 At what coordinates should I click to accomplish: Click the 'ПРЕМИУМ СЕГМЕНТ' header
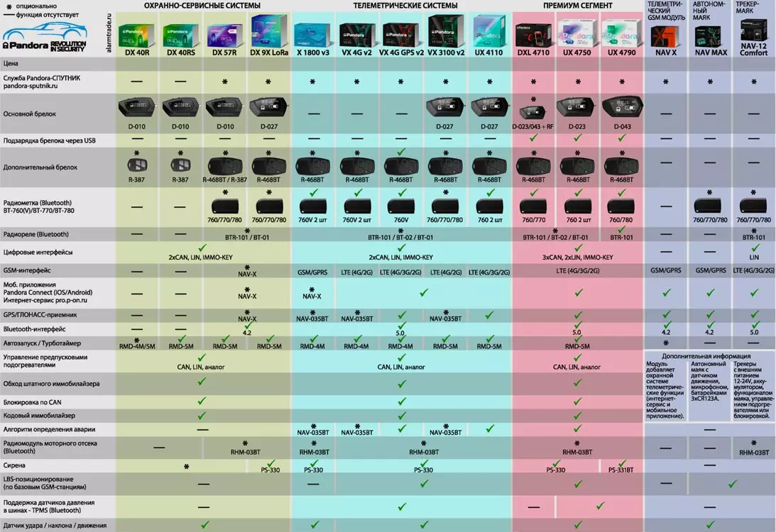coord(577,6)
